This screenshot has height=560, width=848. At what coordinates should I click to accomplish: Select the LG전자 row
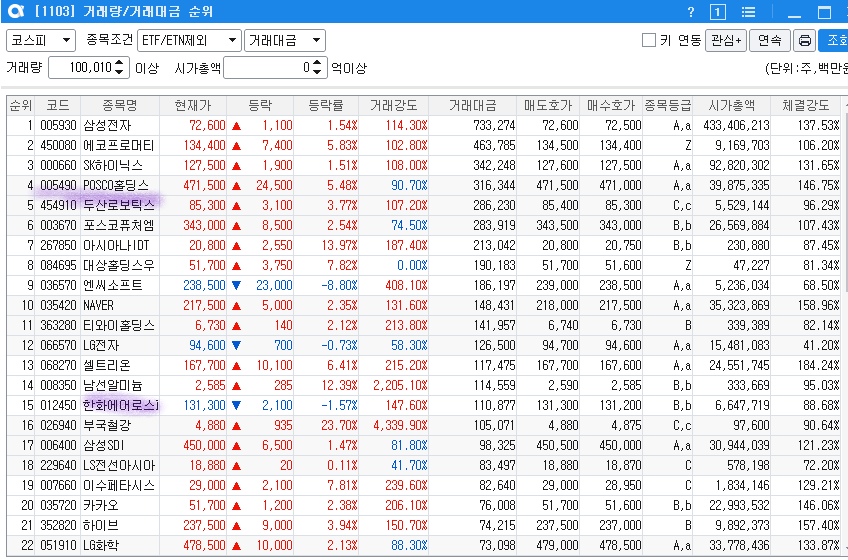click(x=424, y=346)
